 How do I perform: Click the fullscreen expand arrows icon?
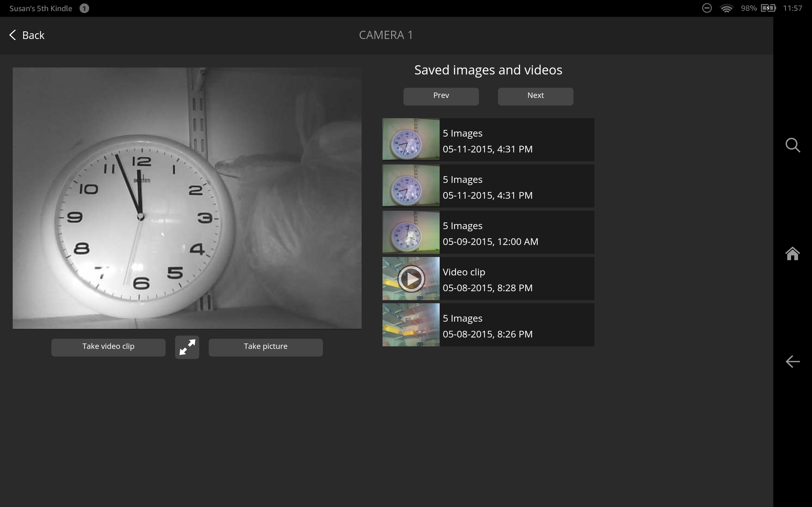[187, 347]
